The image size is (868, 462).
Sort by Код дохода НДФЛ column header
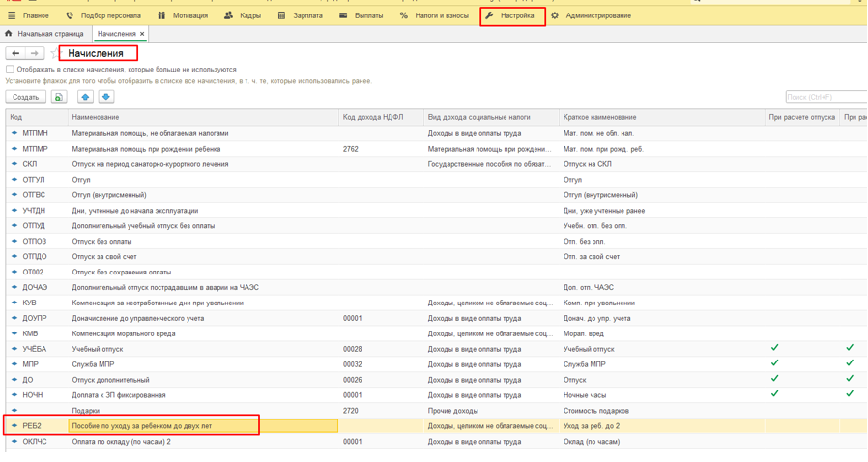[381, 117]
